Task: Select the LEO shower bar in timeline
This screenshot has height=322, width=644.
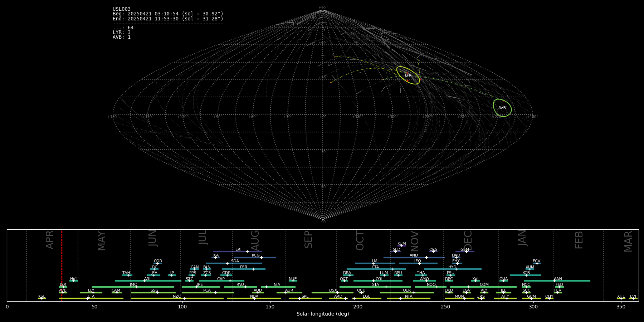Action: [418, 263]
